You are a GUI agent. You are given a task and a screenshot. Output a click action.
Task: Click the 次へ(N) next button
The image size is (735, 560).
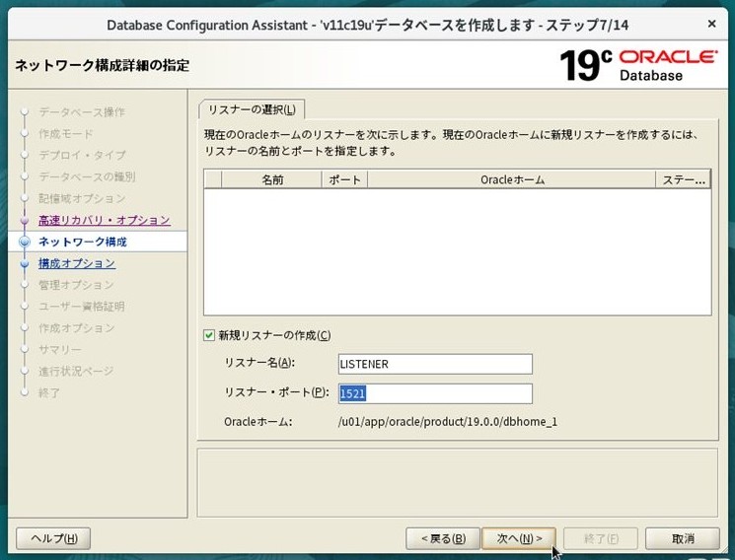519,538
